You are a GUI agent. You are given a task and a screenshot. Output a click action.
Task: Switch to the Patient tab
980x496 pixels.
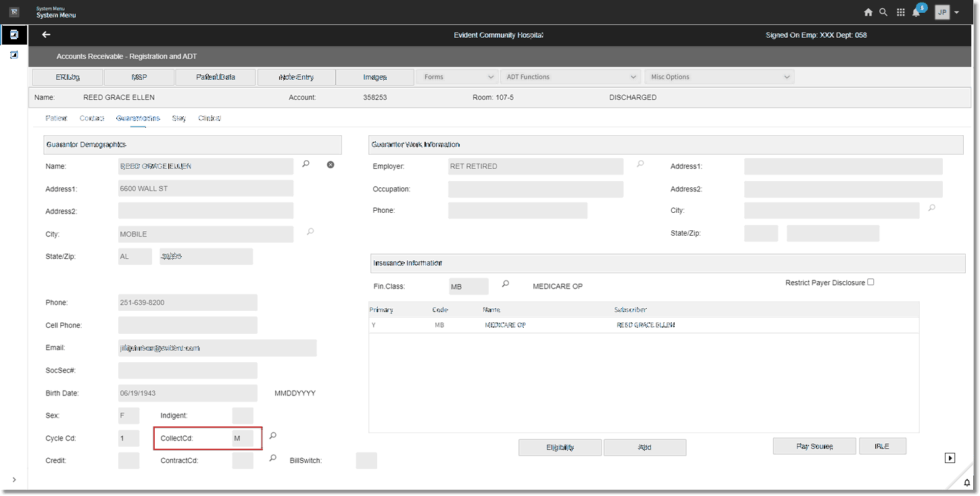coord(56,118)
